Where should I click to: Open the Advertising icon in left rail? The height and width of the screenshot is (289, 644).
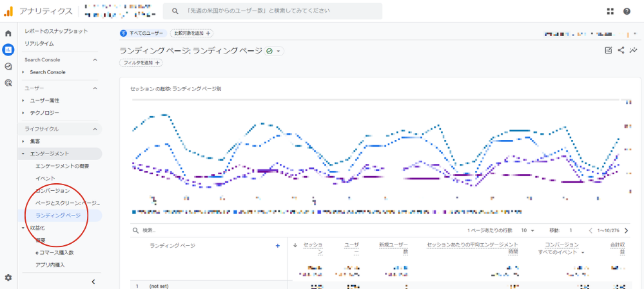tap(8, 83)
